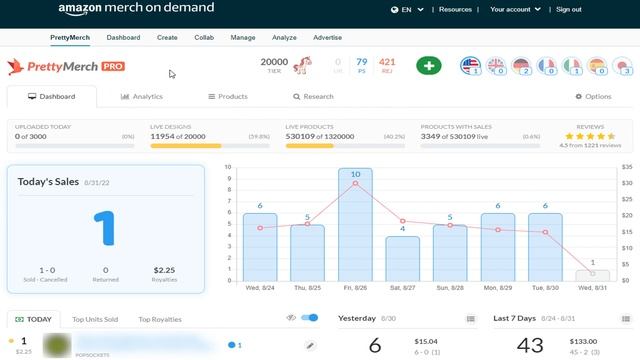Click the Sat 8/27 sales bar
Image resolution: width=640 pixels, height=360 pixels.
[x=402, y=259]
